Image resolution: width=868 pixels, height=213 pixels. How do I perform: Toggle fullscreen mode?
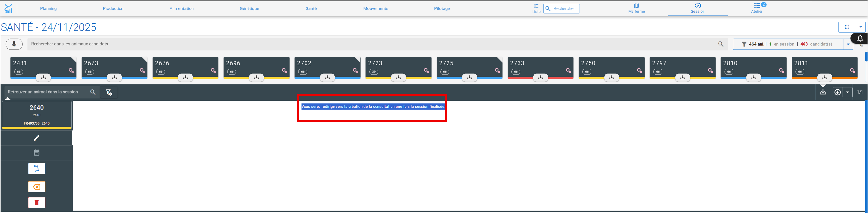tap(847, 27)
